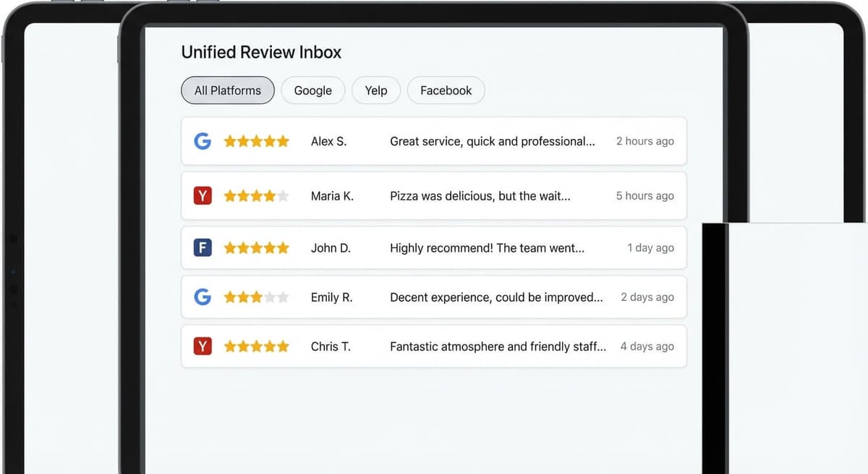Click the fourth grayed star on Emily R.'s rating

269,297
